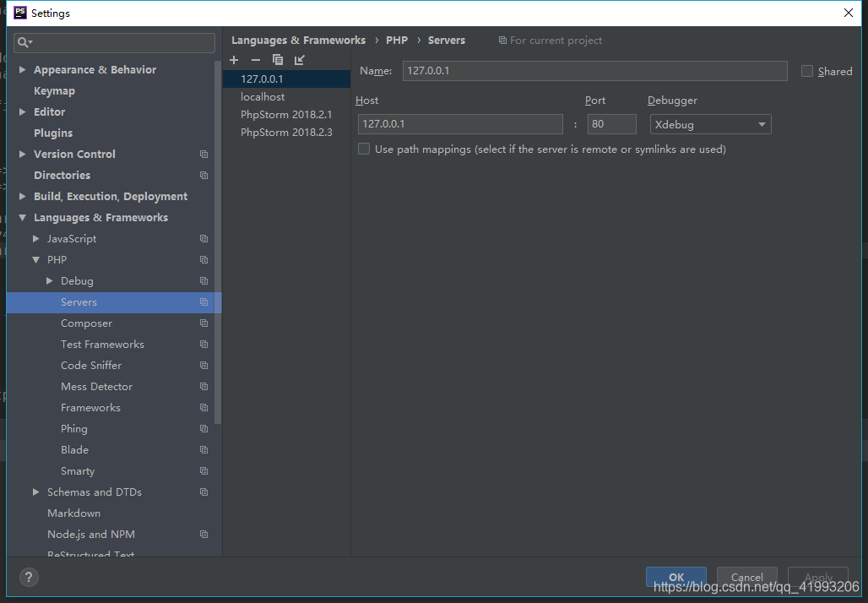This screenshot has height=603, width=868.
Task: Expand the Version Control section
Action: click(22, 154)
